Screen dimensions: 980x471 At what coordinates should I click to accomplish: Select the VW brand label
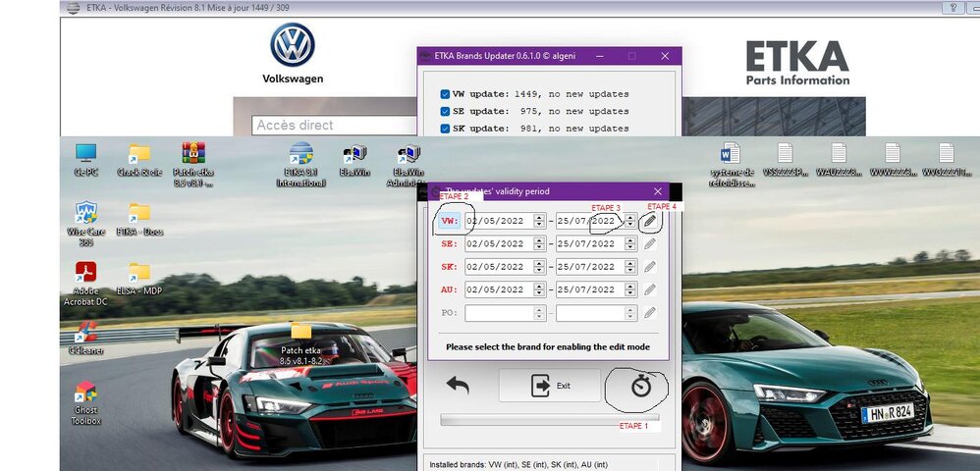click(x=450, y=221)
